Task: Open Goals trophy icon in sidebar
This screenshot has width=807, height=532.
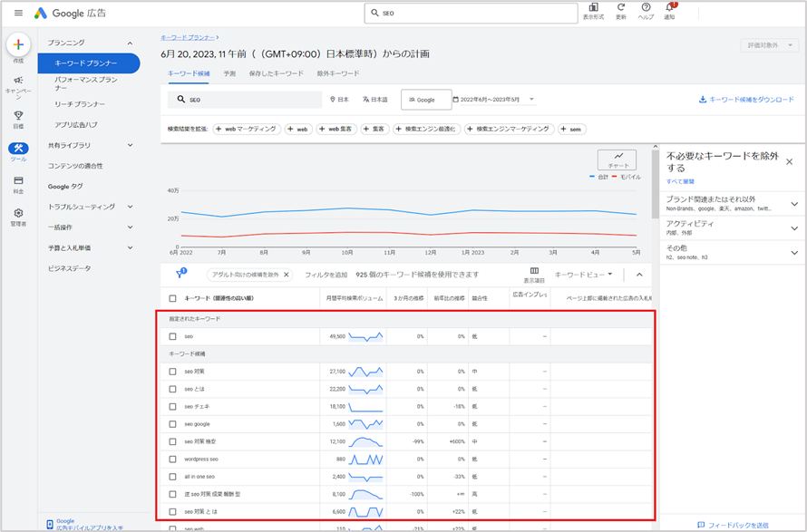Action: click(x=18, y=115)
